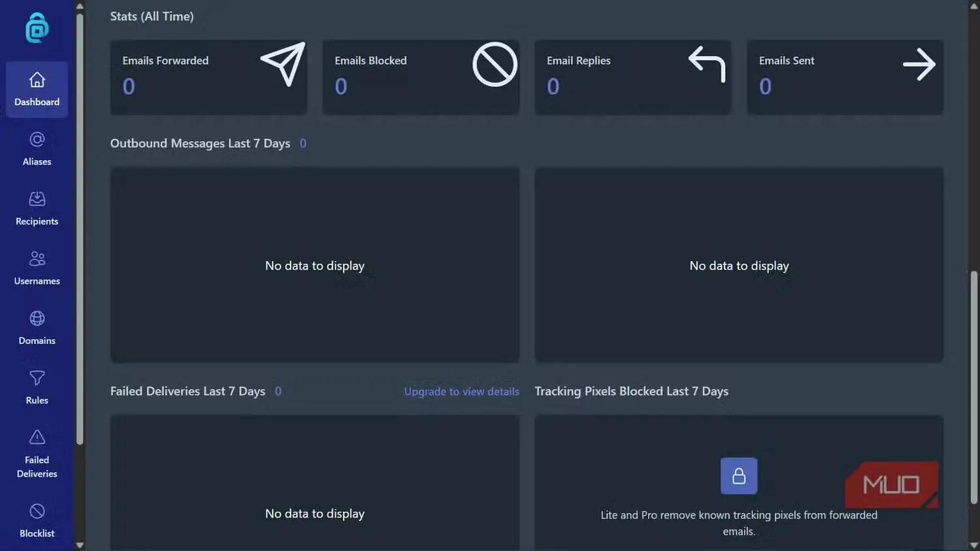Viewport: 980px width, 551px height.
Task: Click the Outbound Messages Last 7 Days heading
Action: coord(200,144)
